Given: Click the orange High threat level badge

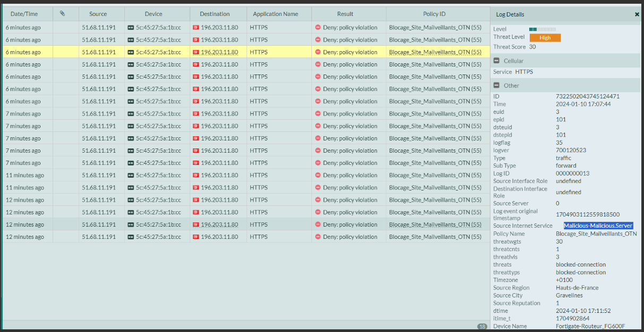Looking at the screenshot, I should tap(545, 37).
